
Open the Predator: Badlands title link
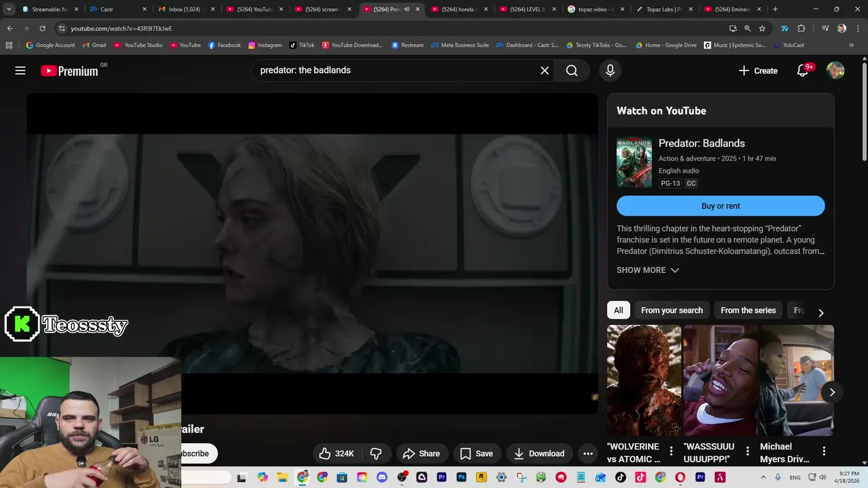click(x=702, y=144)
